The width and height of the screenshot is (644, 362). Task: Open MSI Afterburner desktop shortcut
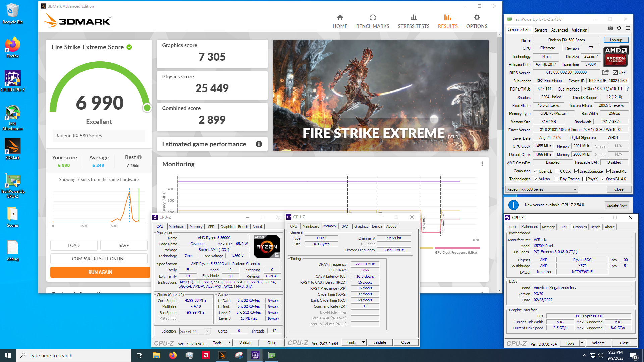pyautogui.click(x=12, y=117)
